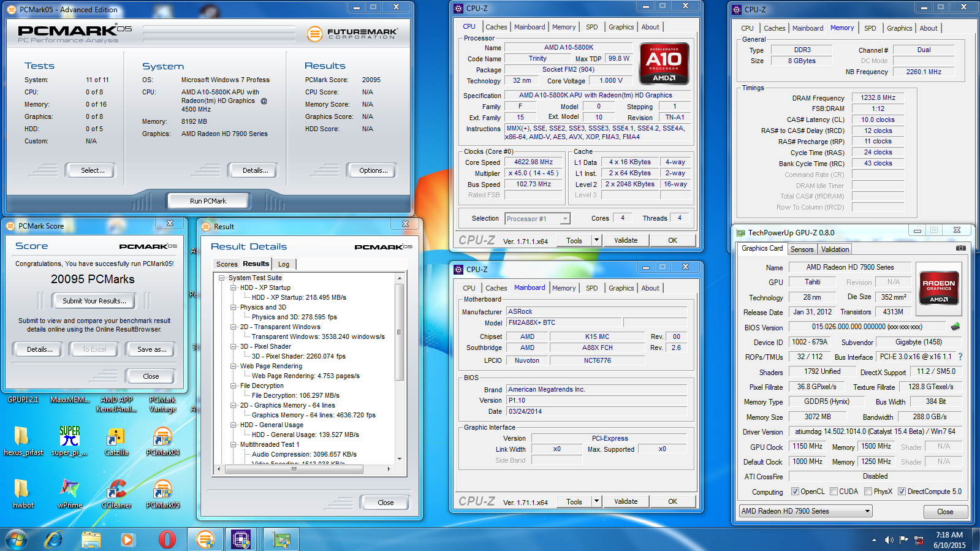
Task: Switch to the GPU-Z taskbar button
Action: click(281, 539)
